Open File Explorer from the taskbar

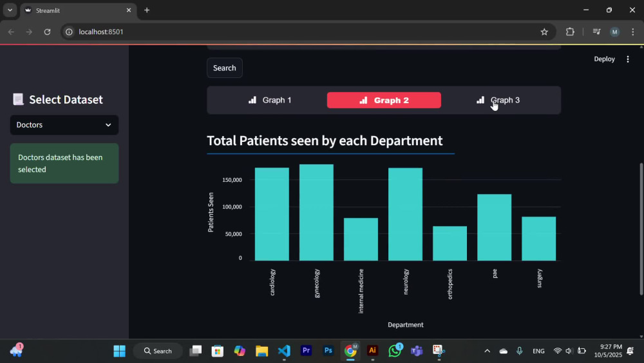click(x=261, y=351)
